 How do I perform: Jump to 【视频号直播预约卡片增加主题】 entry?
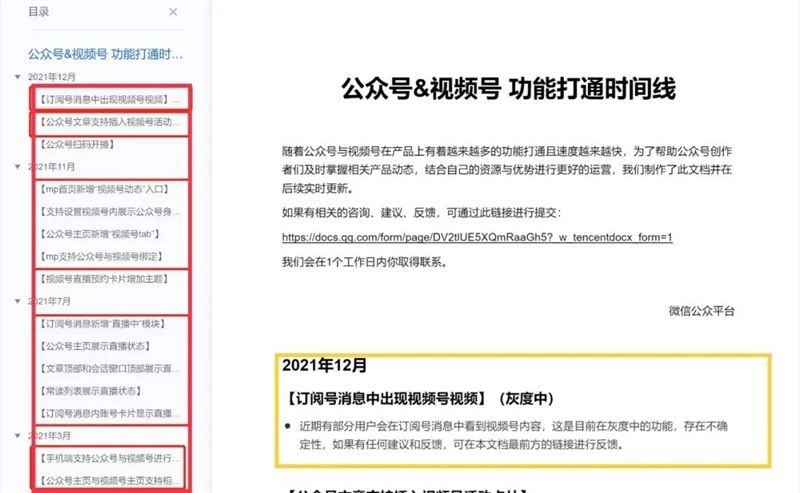105,279
